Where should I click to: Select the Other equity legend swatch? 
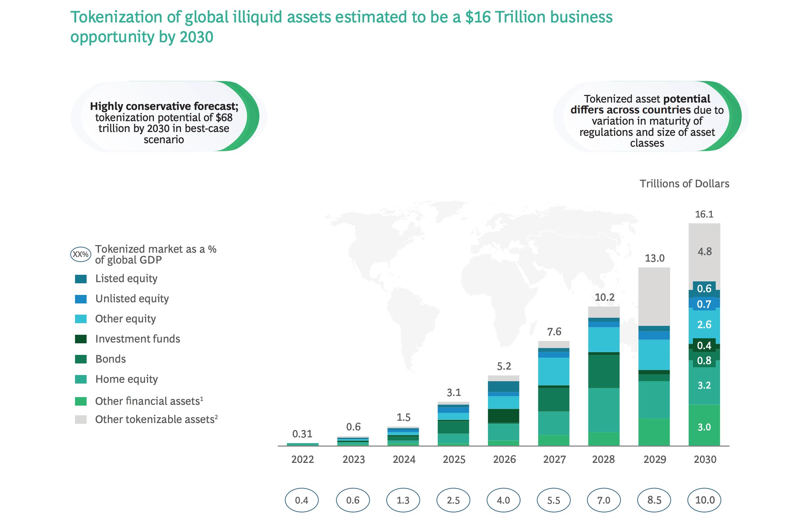[x=81, y=319]
